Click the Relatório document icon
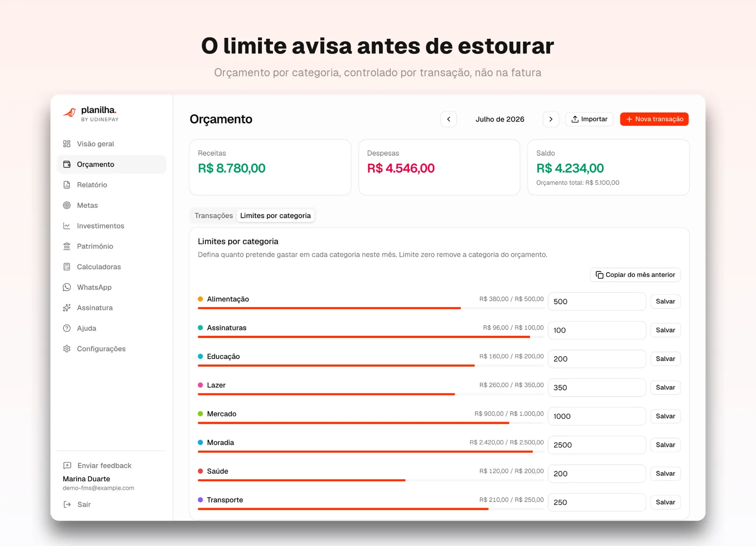756x546 pixels. (x=67, y=185)
